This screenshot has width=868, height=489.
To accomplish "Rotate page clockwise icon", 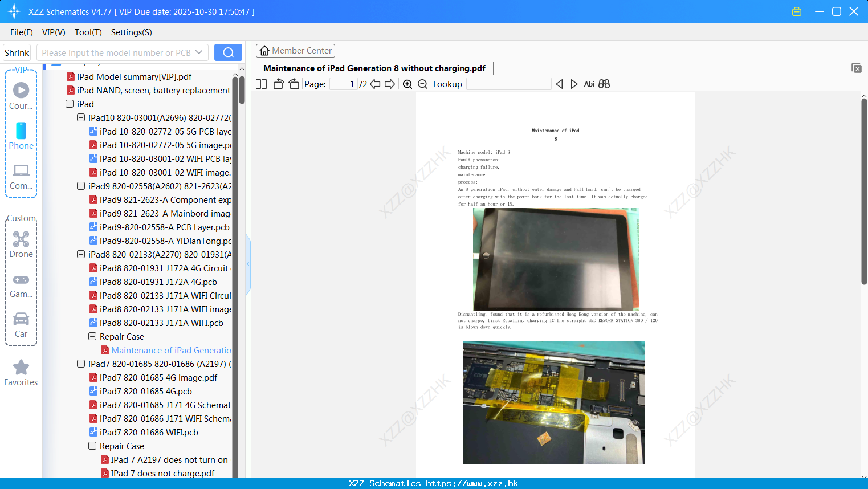I will tap(294, 84).
